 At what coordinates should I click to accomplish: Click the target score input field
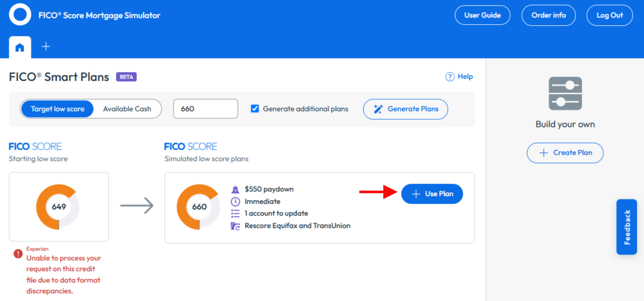tap(206, 109)
